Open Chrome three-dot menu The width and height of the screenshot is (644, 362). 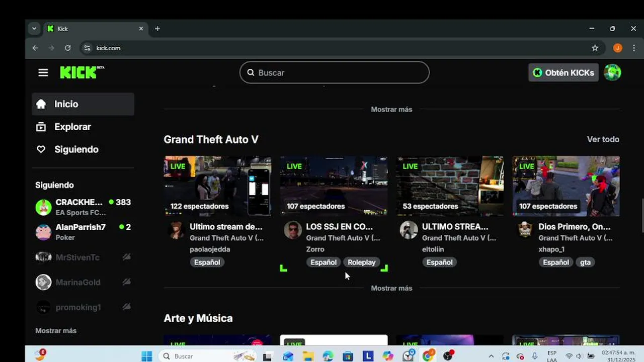click(x=633, y=48)
